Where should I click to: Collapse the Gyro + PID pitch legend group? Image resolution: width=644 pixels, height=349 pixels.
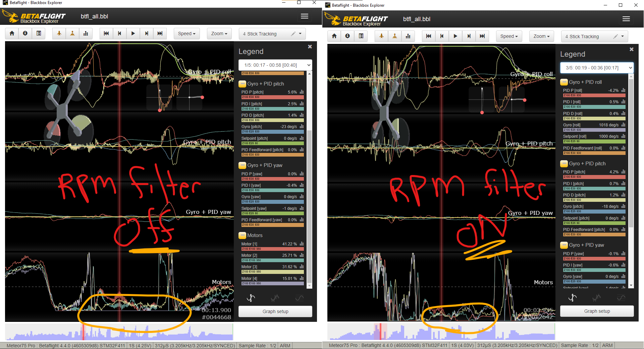(x=242, y=83)
